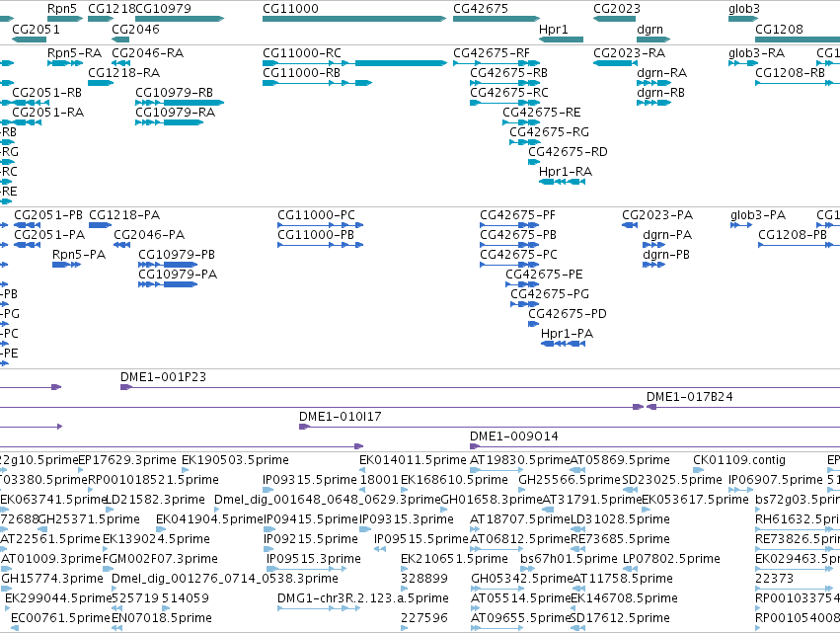
Task: Select the dgrn-PA protein feature
Action: click(653, 245)
